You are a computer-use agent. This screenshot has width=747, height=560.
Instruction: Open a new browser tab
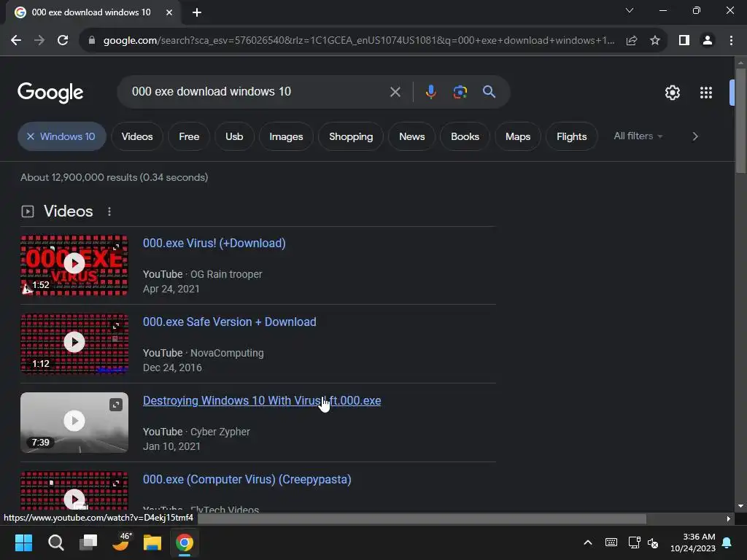tap(197, 12)
